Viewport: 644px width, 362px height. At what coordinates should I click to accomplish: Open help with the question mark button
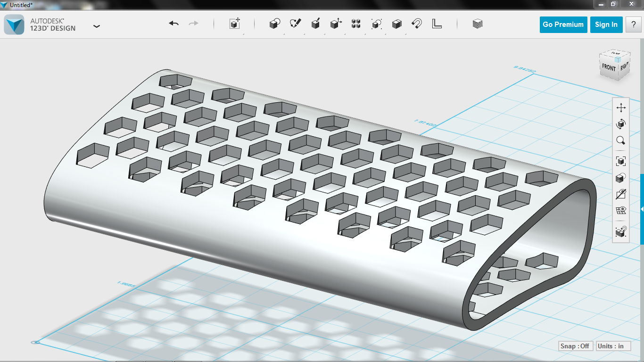(633, 25)
